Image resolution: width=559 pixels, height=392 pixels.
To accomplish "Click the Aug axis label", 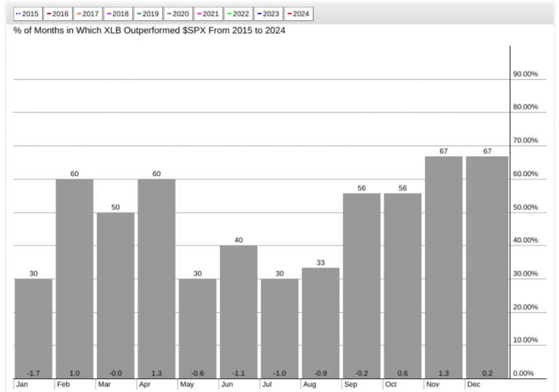I will (x=309, y=385).
